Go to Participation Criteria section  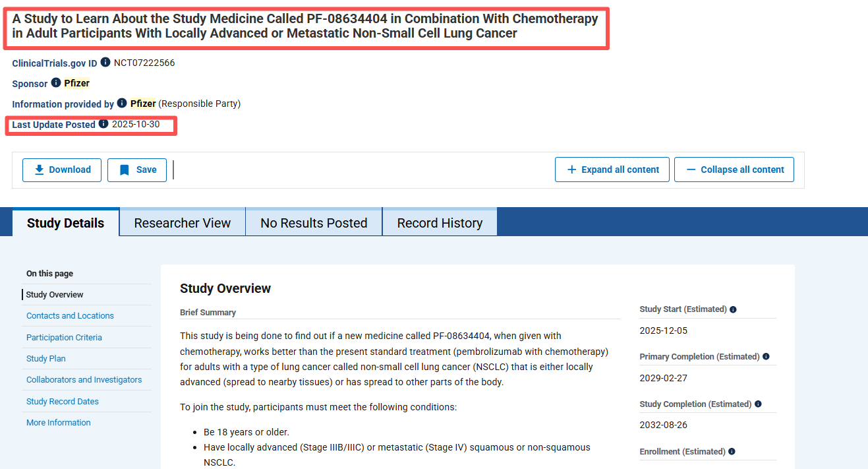pyautogui.click(x=64, y=337)
